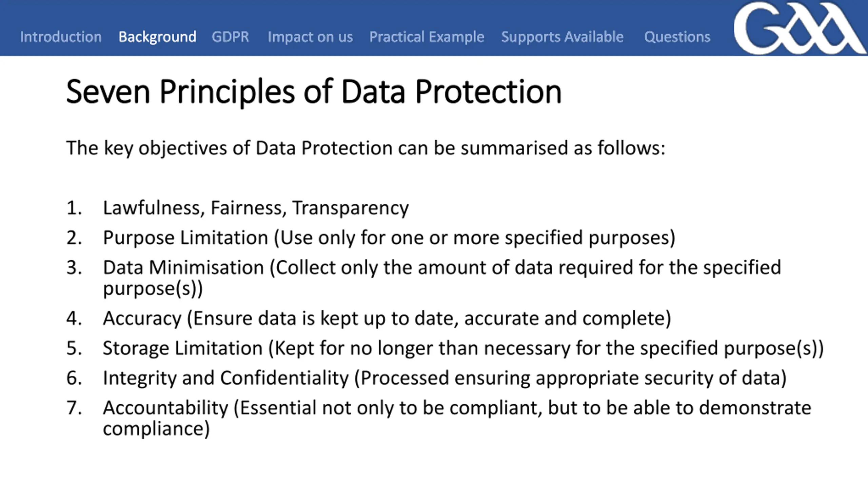Select the Lawfulness, Fairness, Transparency item
The height and width of the screenshot is (488, 868).
pyautogui.click(x=256, y=208)
